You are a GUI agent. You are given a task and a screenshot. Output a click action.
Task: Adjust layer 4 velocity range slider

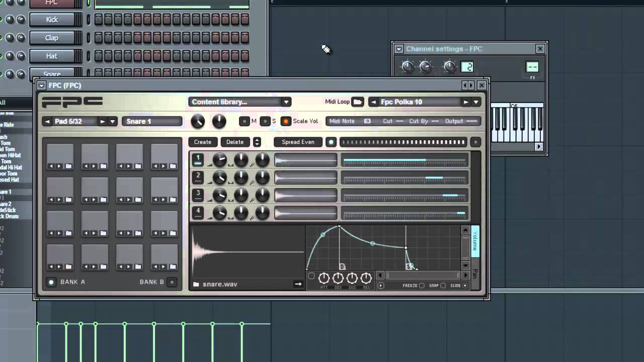404,213
